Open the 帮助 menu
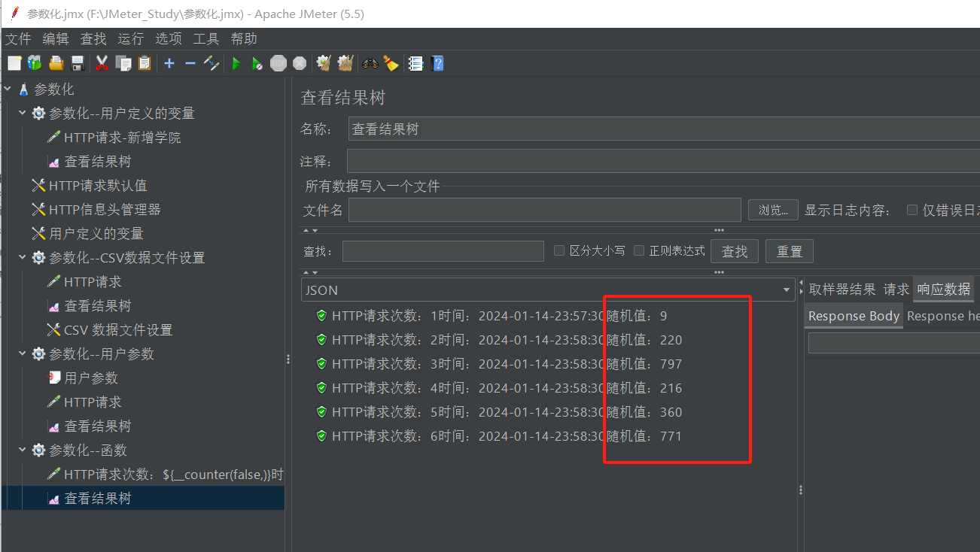The width and height of the screenshot is (980, 552). coord(244,39)
